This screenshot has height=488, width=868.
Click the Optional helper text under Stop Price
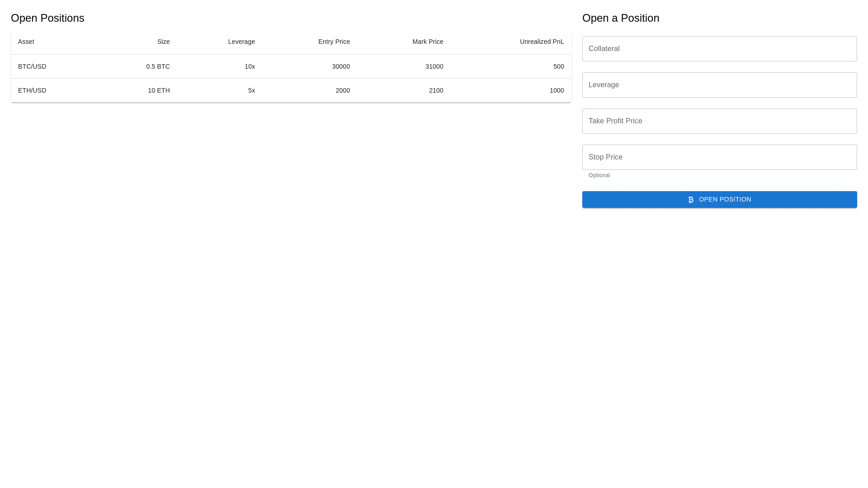coord(599,175)
